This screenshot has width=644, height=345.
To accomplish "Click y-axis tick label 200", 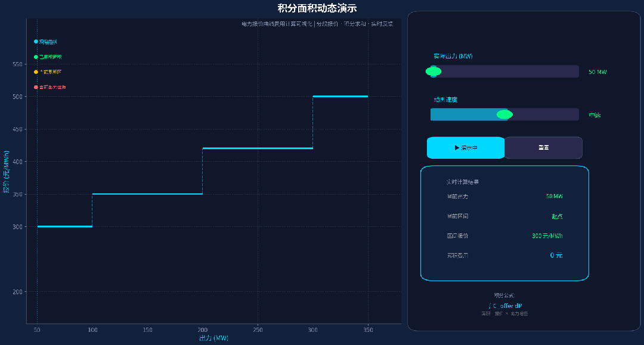I will pos(18,292).
